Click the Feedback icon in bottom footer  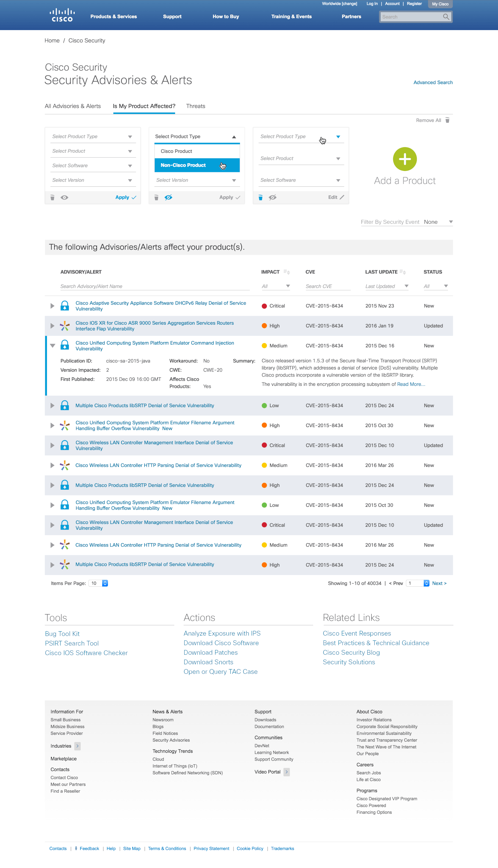[76, 849]
